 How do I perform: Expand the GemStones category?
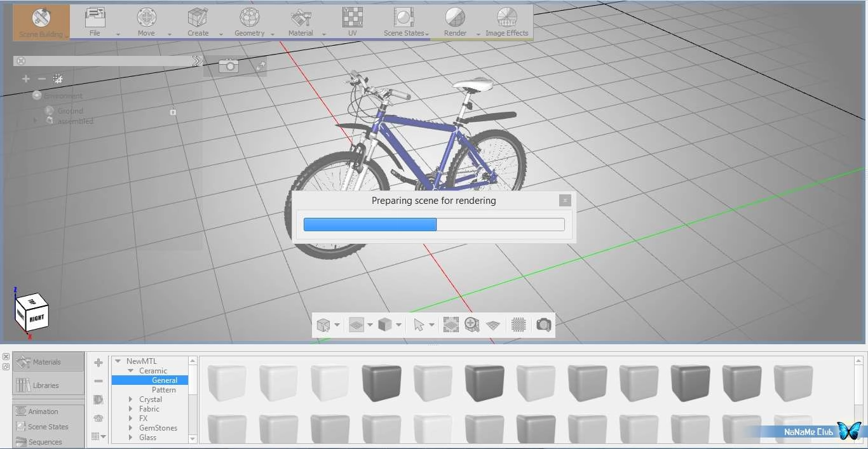(131, 428)
